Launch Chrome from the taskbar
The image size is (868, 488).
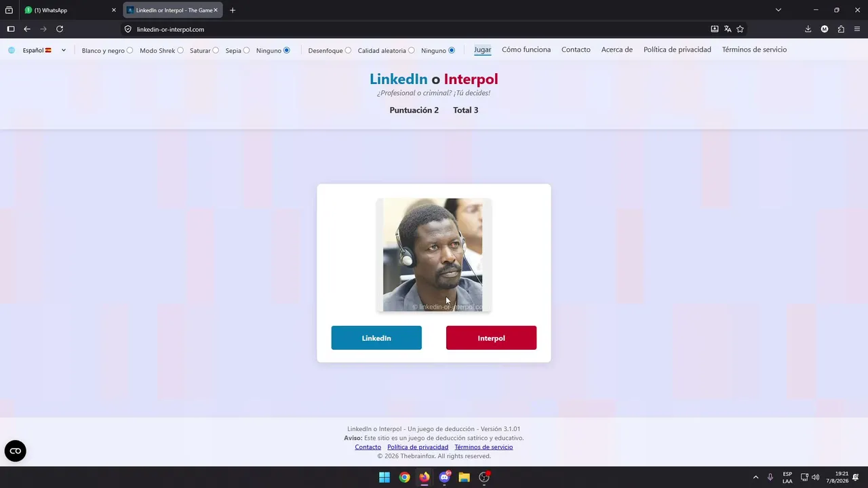(404, 477)
